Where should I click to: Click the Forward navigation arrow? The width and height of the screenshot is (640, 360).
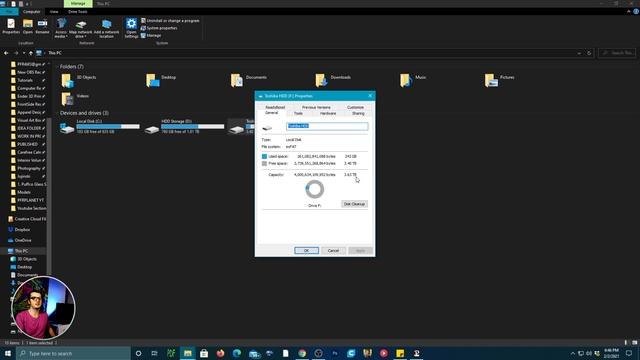[16, 53]
